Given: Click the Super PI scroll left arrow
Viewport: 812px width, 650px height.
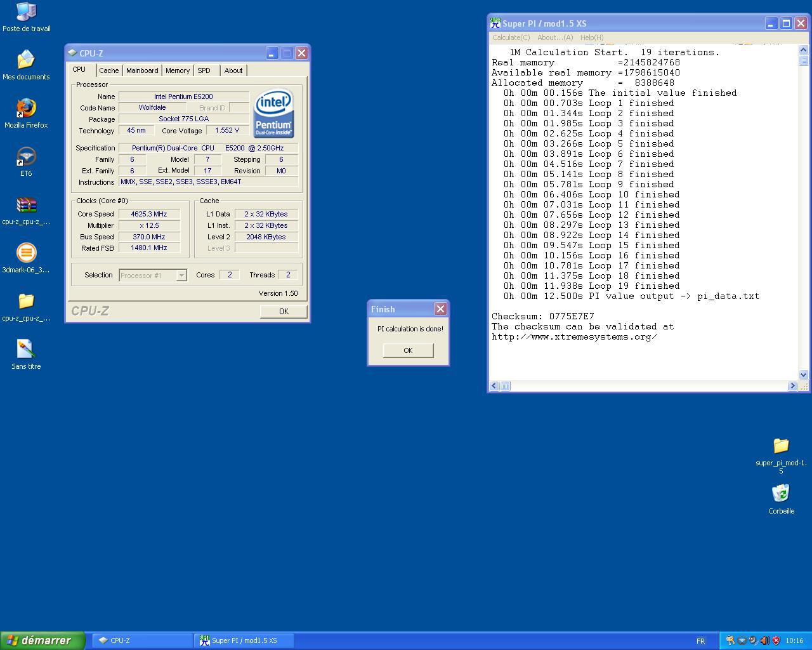Looking at the screenshot, I should click(494, 386).
